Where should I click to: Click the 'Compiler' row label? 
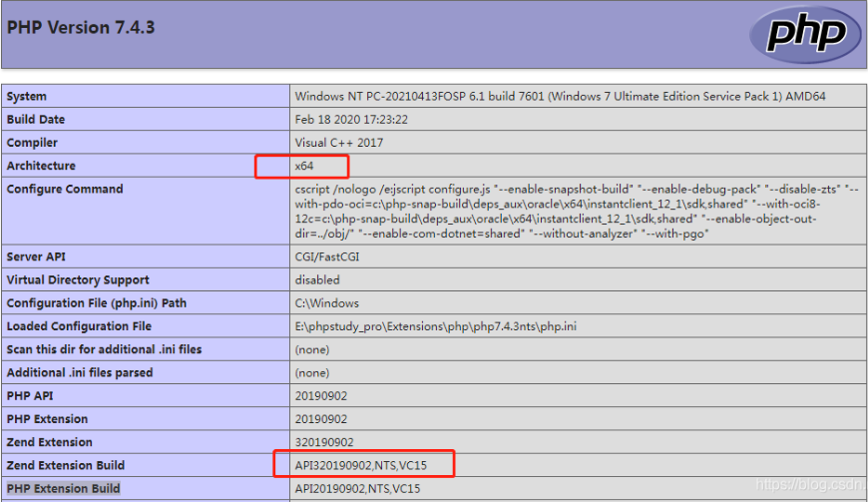pyautogui.click(x=32, y=143)
